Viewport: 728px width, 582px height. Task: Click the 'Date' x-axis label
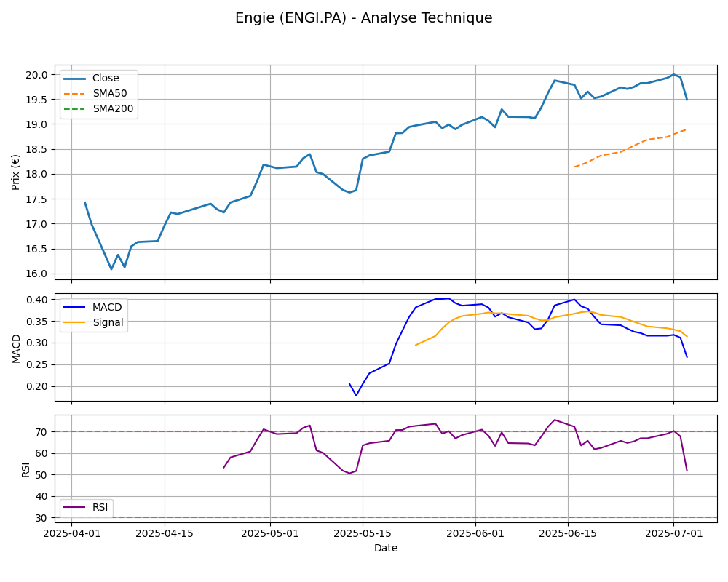[x=386, y=548]
